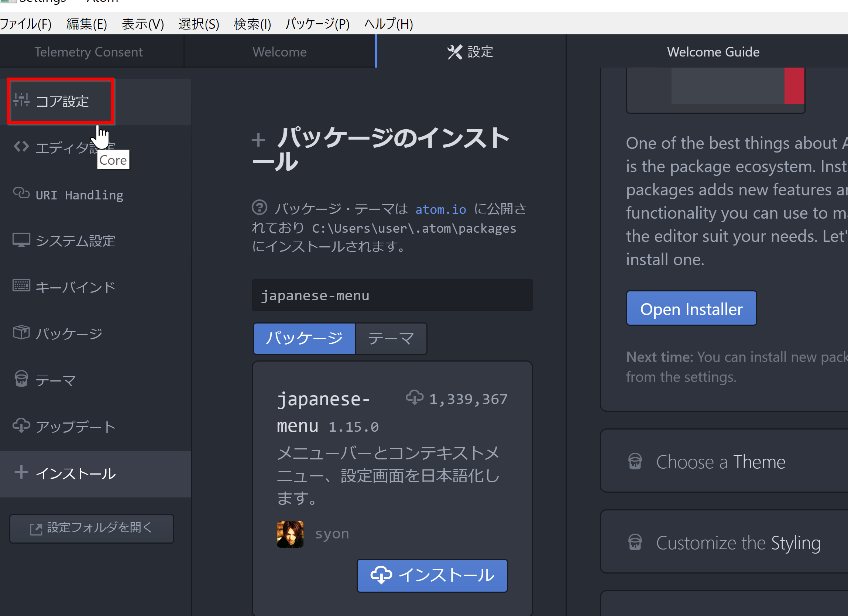Click the paint bucket icon beside sidebar テーマ
This screenshot has width=848, height=616.
point(21,379)
